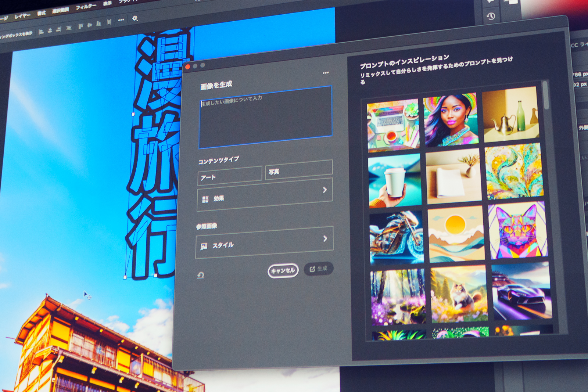This screenshot has width=588, height=392.
Task: Open the options bar gear settings
Action: click(x=135, y=18)
